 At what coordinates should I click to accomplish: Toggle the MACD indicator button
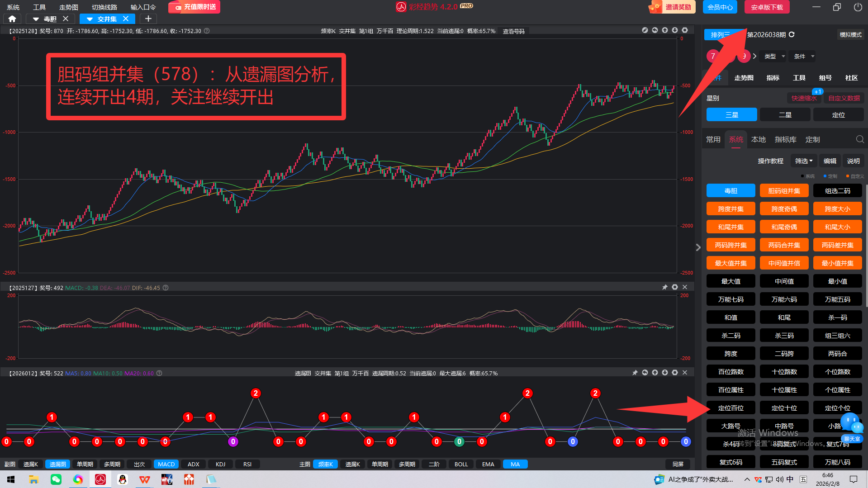point(166,464)
